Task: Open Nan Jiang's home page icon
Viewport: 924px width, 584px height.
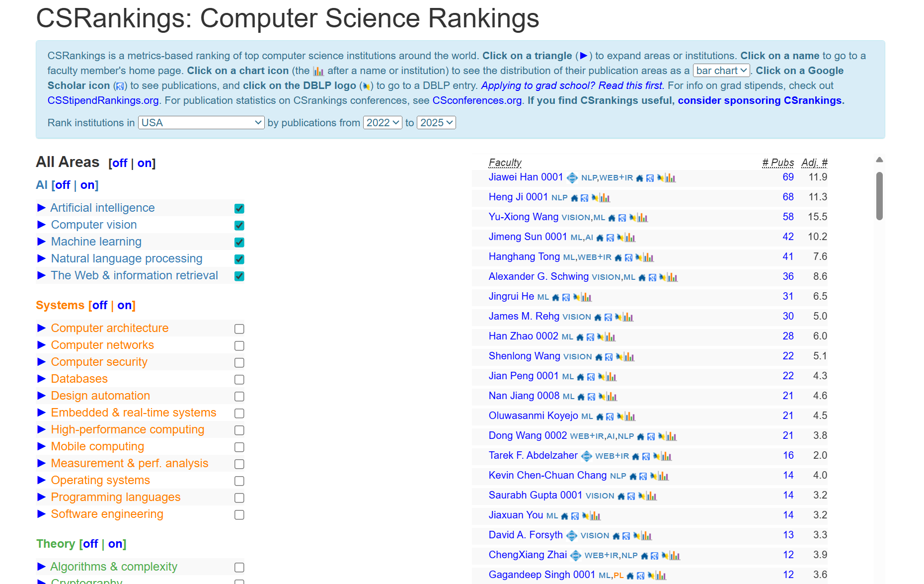Action: pyautogui.click(x=581, y=397)
